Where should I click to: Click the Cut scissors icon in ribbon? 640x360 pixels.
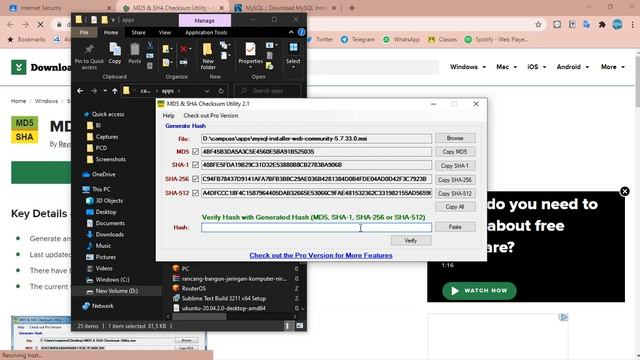coord(150,45)
